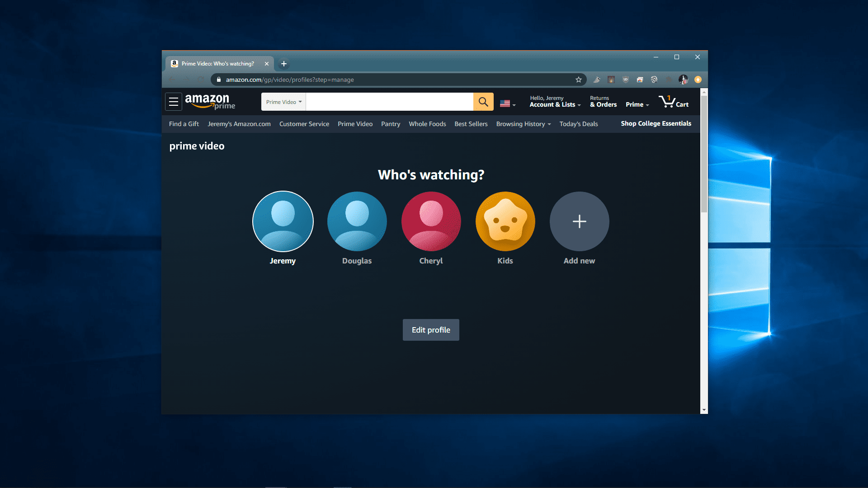Bookmark this page with the star icon
This screenshot has width=868, height=488.
[x=578, y=80]
